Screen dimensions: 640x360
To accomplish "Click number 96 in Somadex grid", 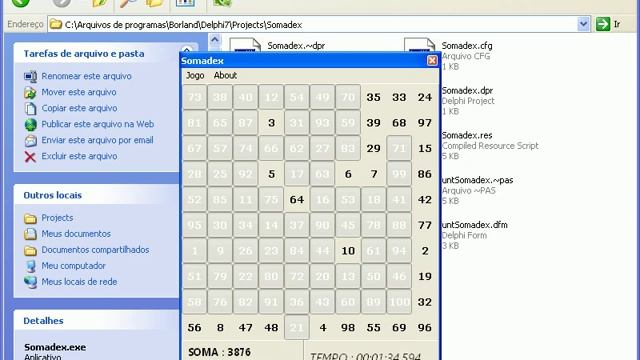I will click(x=424, y=328).
